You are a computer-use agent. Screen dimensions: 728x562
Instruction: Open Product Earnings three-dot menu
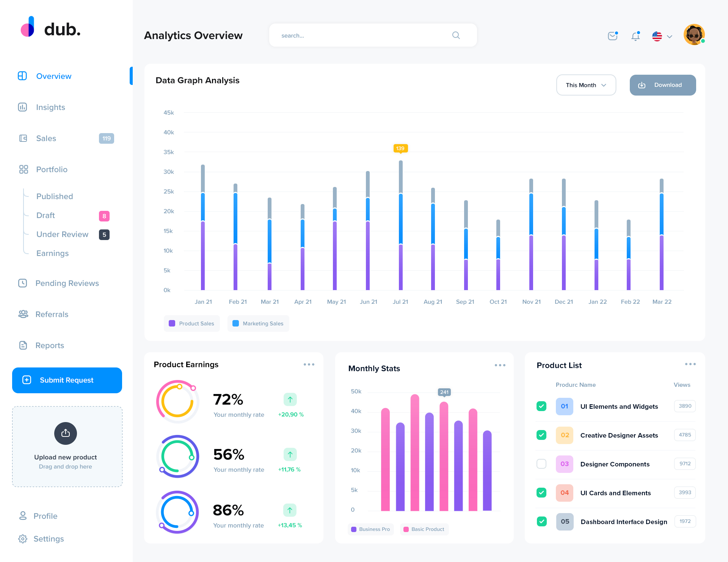(309, 364)
